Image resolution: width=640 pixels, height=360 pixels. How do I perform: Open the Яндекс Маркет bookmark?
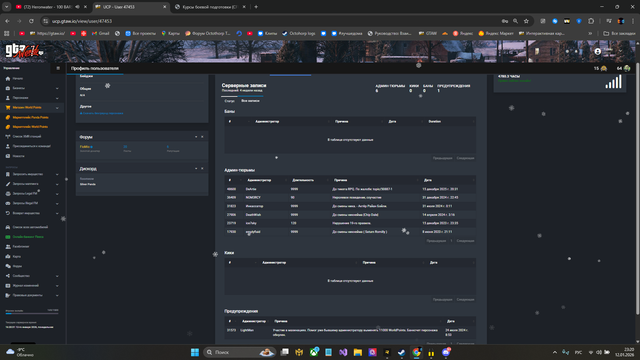tap(495, 33)
